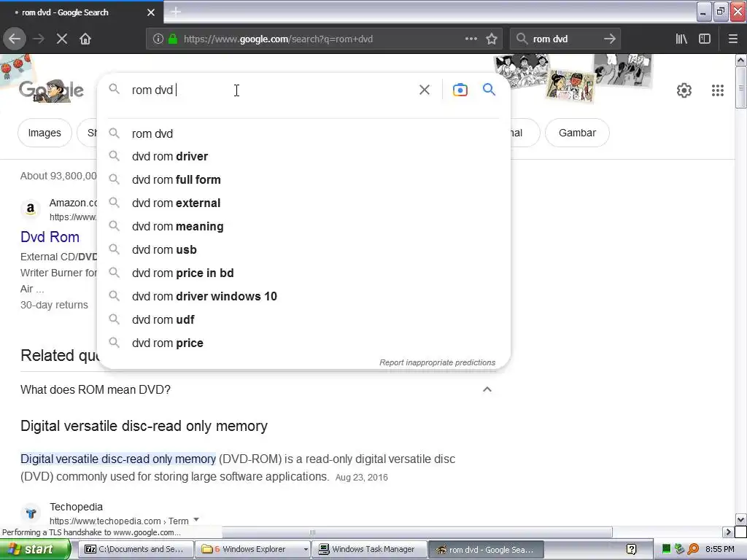
Task: Select the rom dvd suggestion
Action: pyautogui.click(x=303, y=133)
